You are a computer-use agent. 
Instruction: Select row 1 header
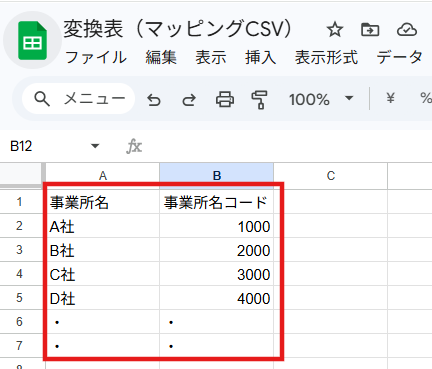19,202
